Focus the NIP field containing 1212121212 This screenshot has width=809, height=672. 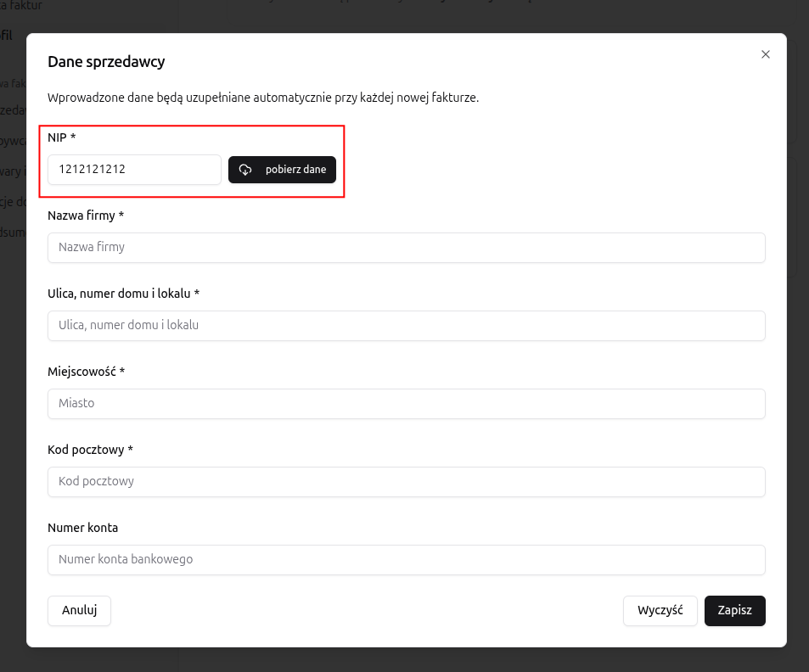point(134,170)
